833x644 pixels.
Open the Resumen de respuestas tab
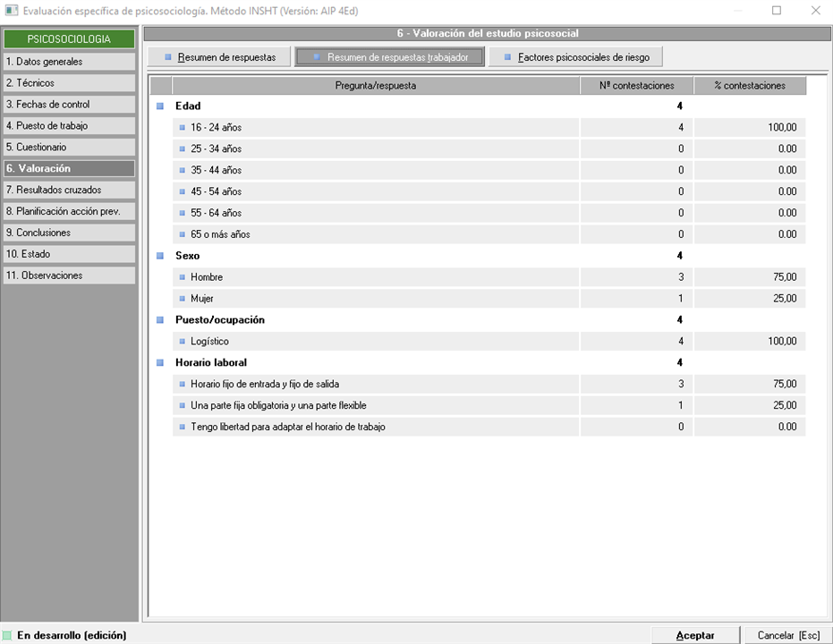click(x=220, y=57)
